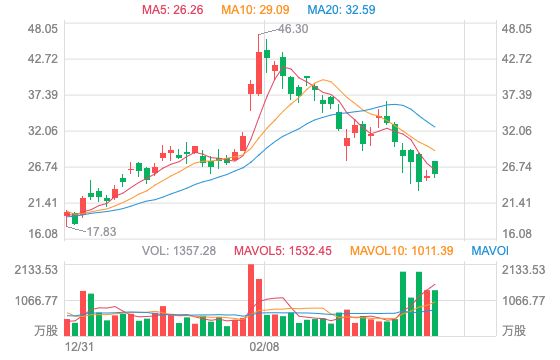Click the tallest red candlestick below 46.30
The height and width of the screenshot is (360, 560).
259,73
